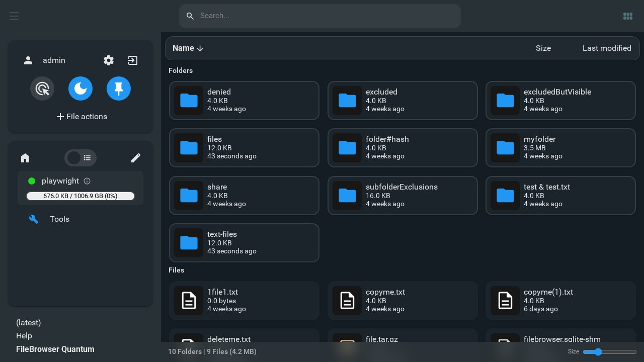Select the playwright source entry
Image resolution: width=644 pixels, height=362 pixels.
click(x=80, y=188)
